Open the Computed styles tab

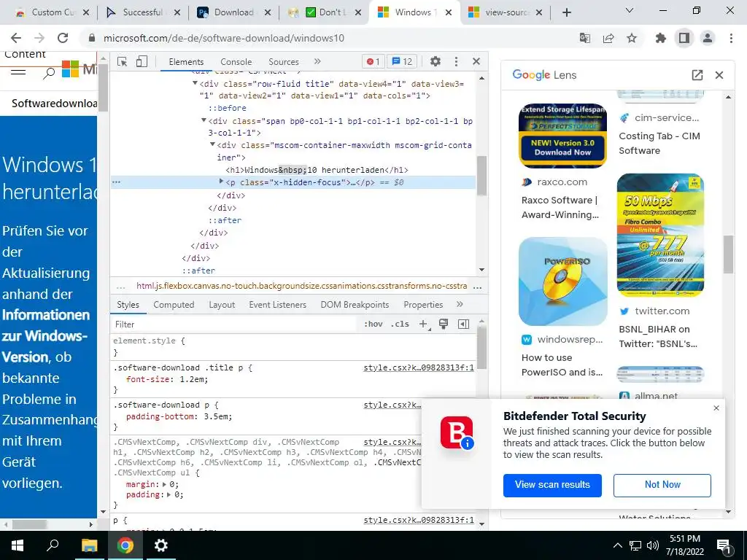point(174,305)
